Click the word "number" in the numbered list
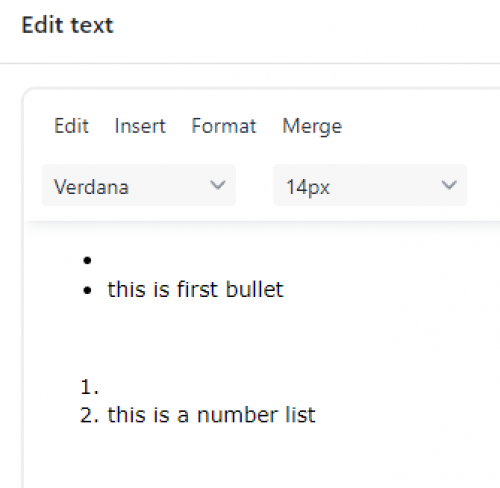Screen dimensions: 500x488 (237, 415)
